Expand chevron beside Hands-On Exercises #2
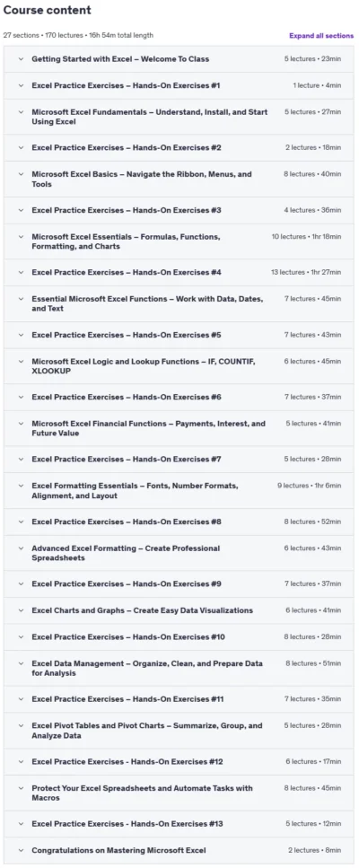Viewport: 359px width, 868px height. [x=21, y=148]
